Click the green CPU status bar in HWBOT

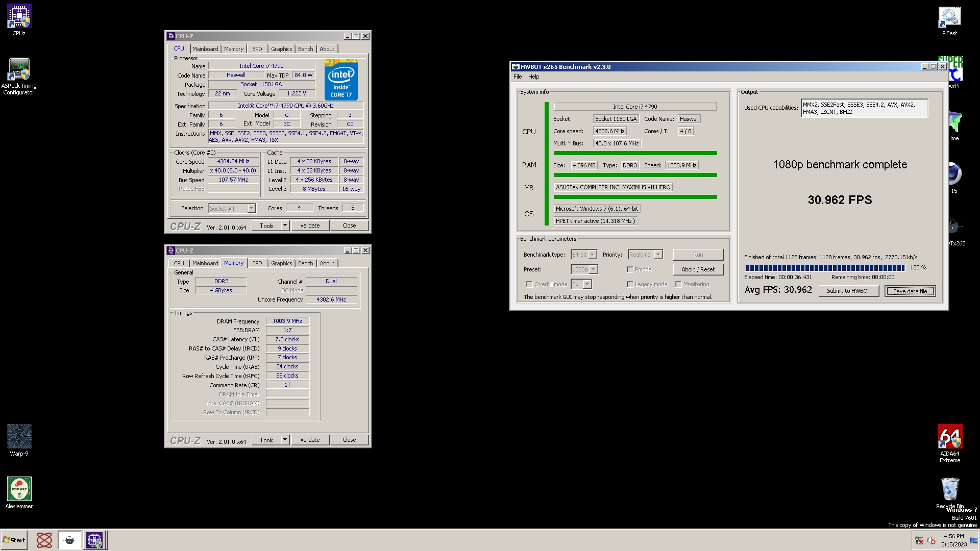pos(635,153)
